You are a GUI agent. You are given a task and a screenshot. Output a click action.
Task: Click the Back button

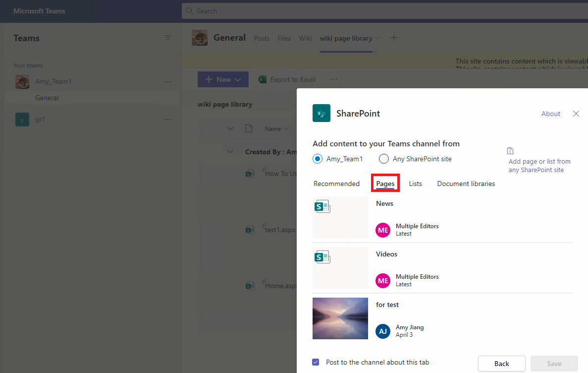click(501, 364)
